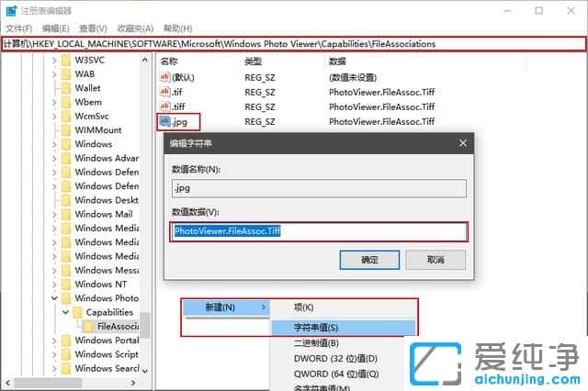This screenshot has width=588, height=391.
Task: Open the 收藏夹(A) menu
Action: (135, 28)
